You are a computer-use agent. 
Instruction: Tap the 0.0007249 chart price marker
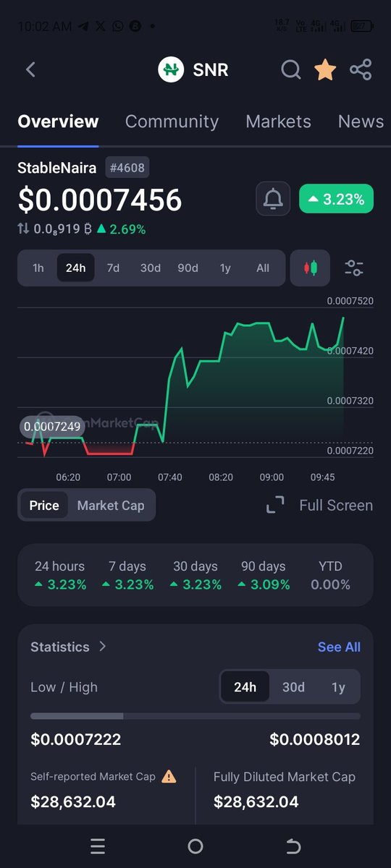point(52,427)
